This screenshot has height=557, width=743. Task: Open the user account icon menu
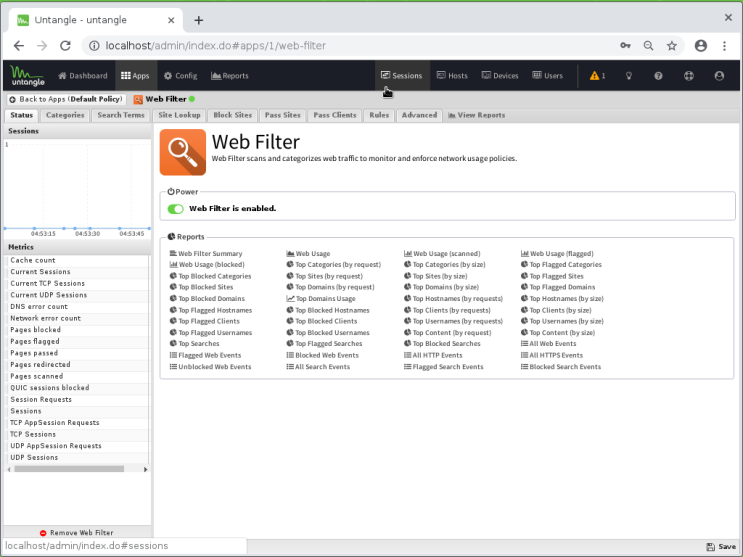click(x=719, y=76)
